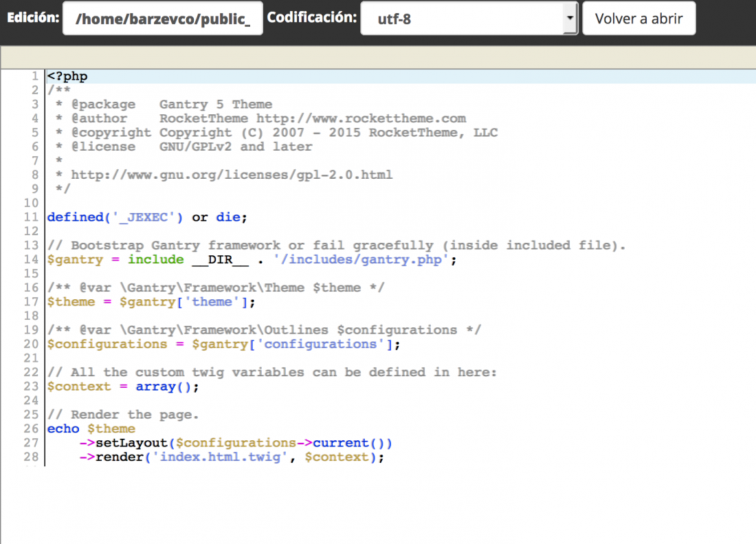Click the $gantry['configurations'] assignment line
756x544 pixels.
(224, 345)
